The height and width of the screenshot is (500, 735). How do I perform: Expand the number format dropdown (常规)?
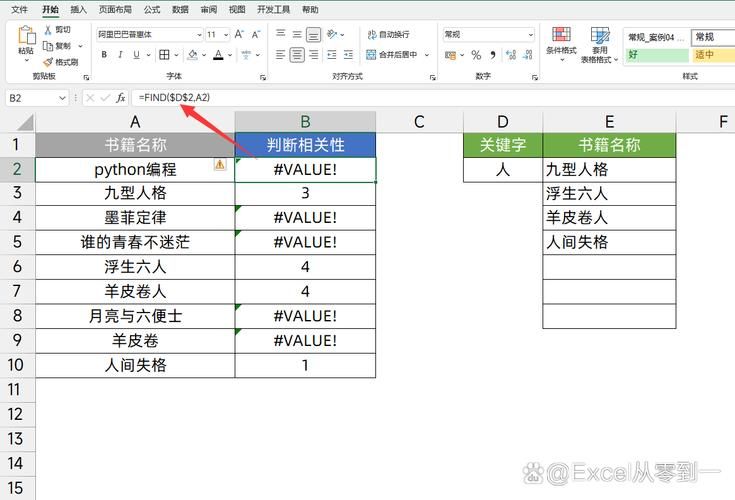529,34
